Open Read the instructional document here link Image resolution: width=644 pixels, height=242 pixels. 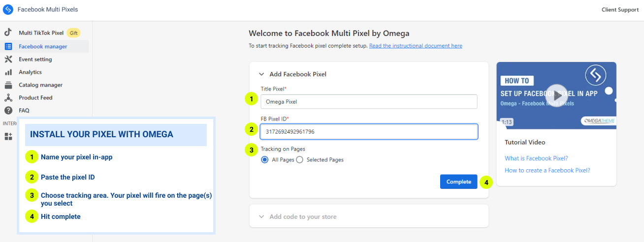pyautogui.click(x=416, y=46)
